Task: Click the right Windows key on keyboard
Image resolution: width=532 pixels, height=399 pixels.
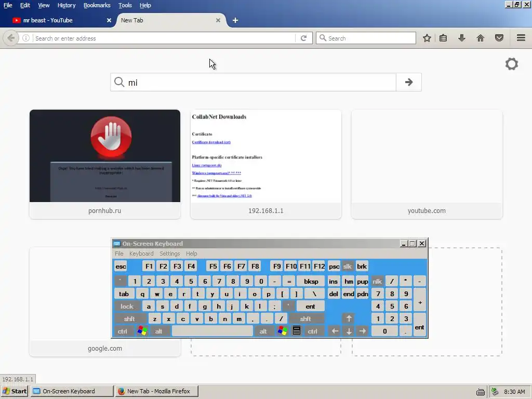Action: [282, 331]
